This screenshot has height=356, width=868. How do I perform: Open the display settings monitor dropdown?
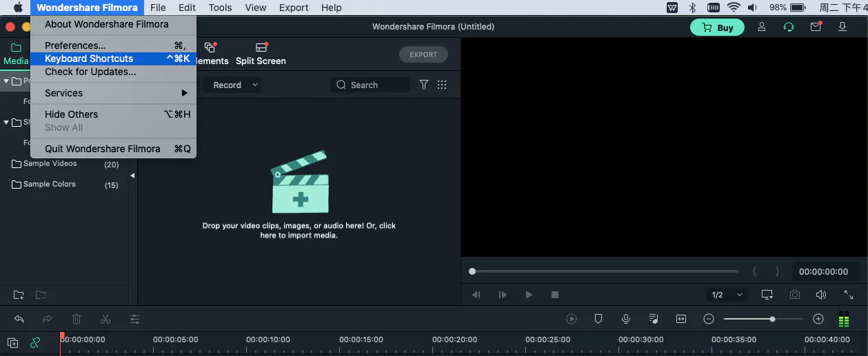[767, 295]
